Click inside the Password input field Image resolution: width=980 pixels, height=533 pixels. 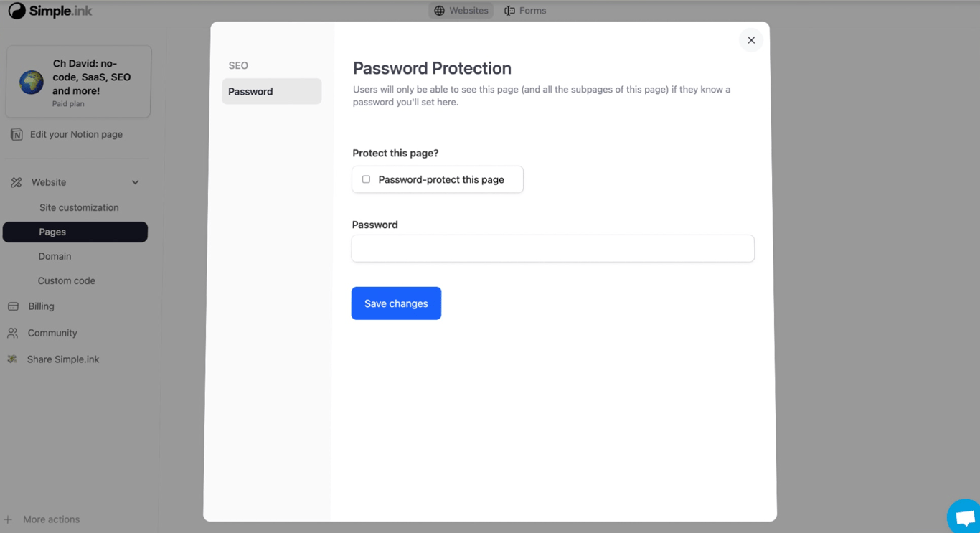point(552,248)
